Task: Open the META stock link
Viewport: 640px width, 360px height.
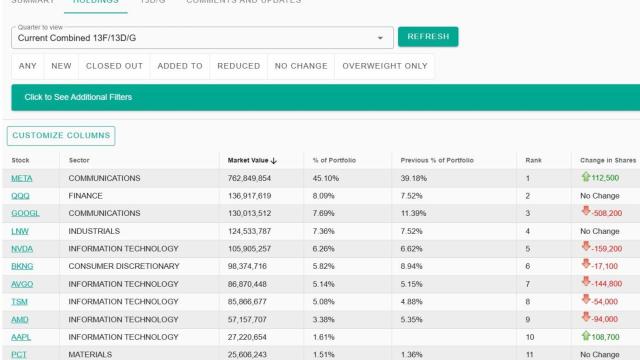Action: coord(22,178)
